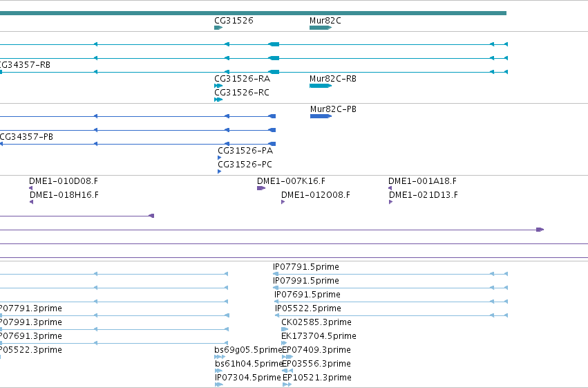Click the CG31526-RA label text

243,79
